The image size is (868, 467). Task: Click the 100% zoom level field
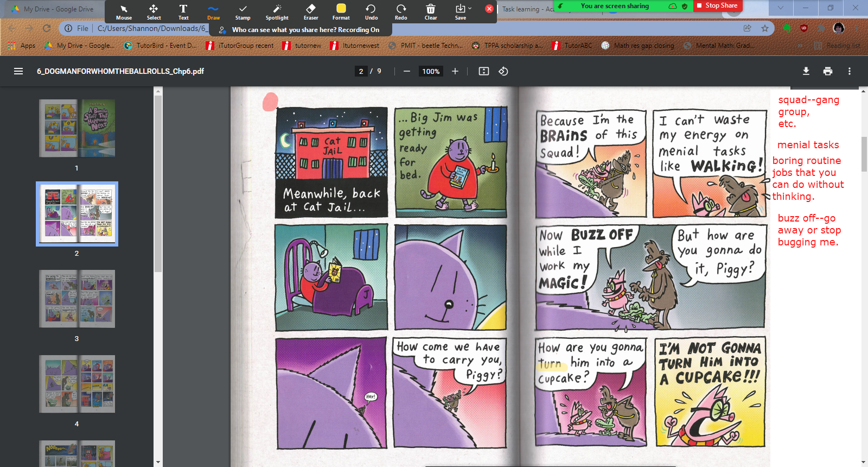click(x=431, y=71)
